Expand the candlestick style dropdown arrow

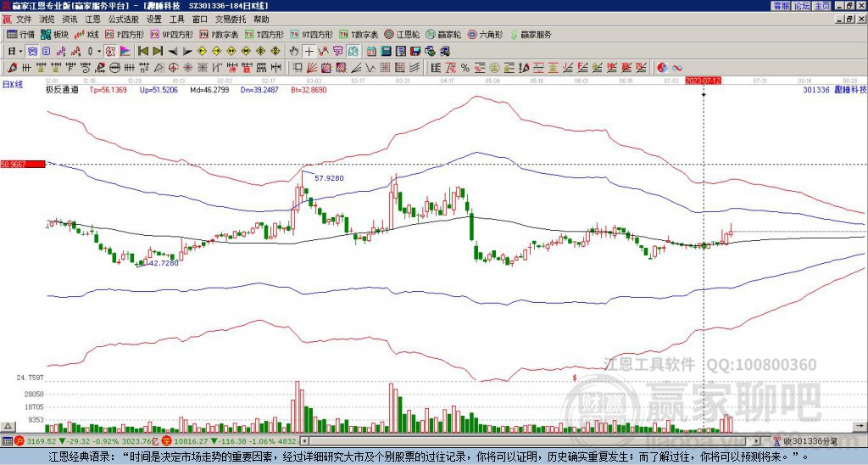(99, 52)
